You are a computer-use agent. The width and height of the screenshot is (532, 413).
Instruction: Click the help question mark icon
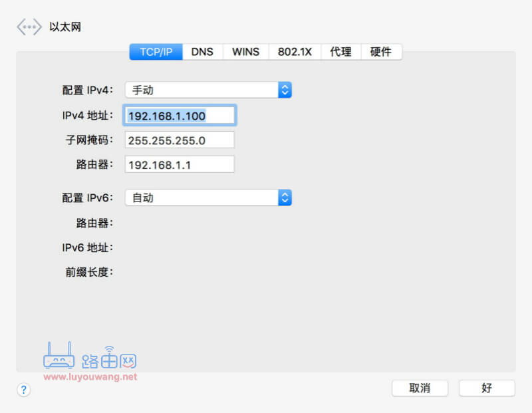(24, 390)
